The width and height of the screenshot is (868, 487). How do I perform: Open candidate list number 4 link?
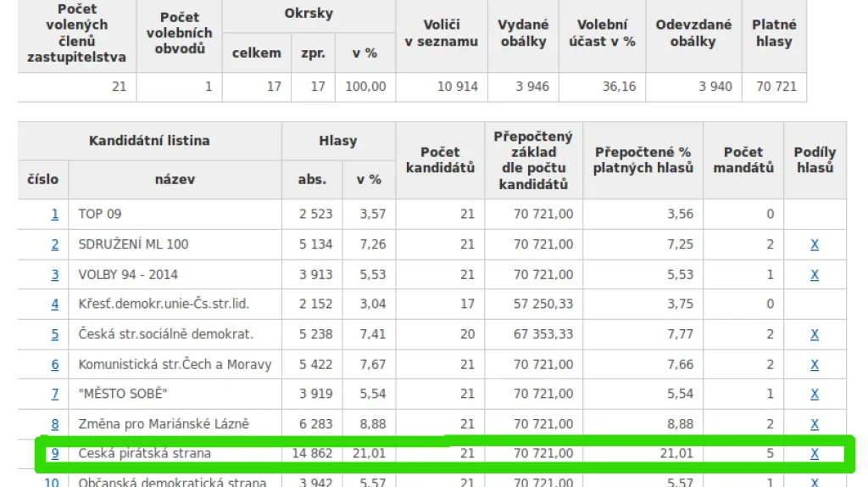[x=55, y=305]
